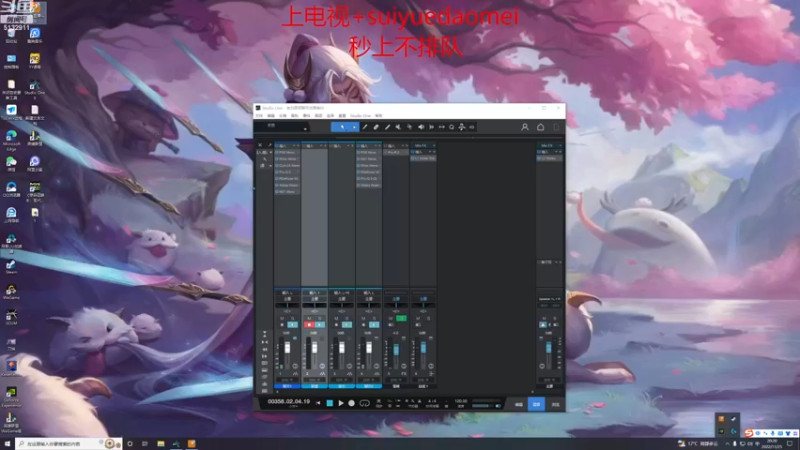
Task: Click the transport Play button
Action: point(341,403)
